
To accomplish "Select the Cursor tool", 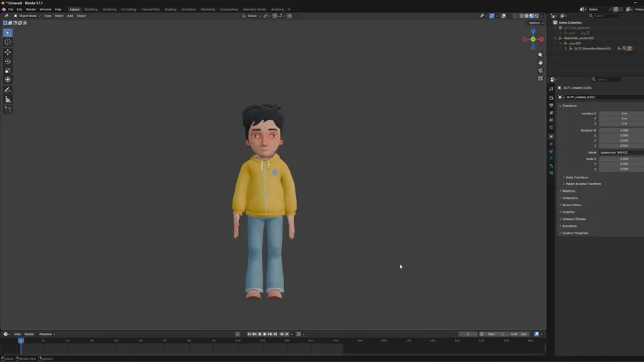I will [8, 42].
